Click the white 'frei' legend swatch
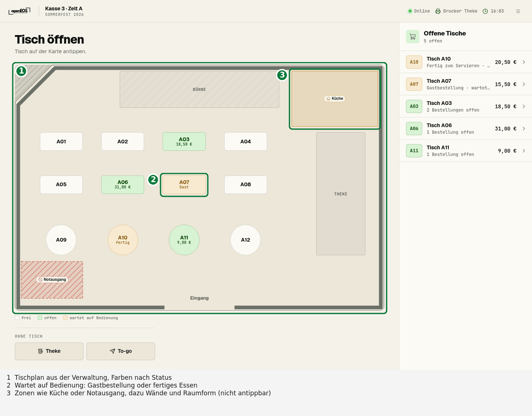The image size is (532, 416). (x=17, y=318)
